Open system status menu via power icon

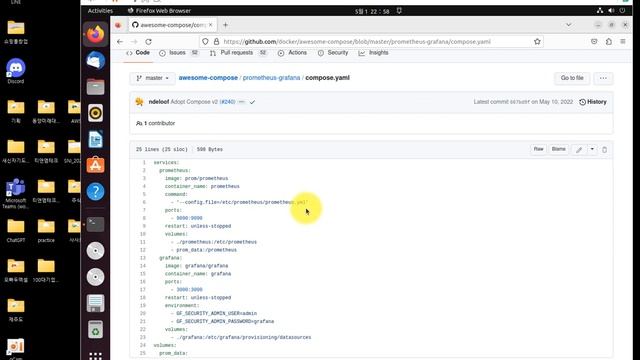[x=622, y=11]
